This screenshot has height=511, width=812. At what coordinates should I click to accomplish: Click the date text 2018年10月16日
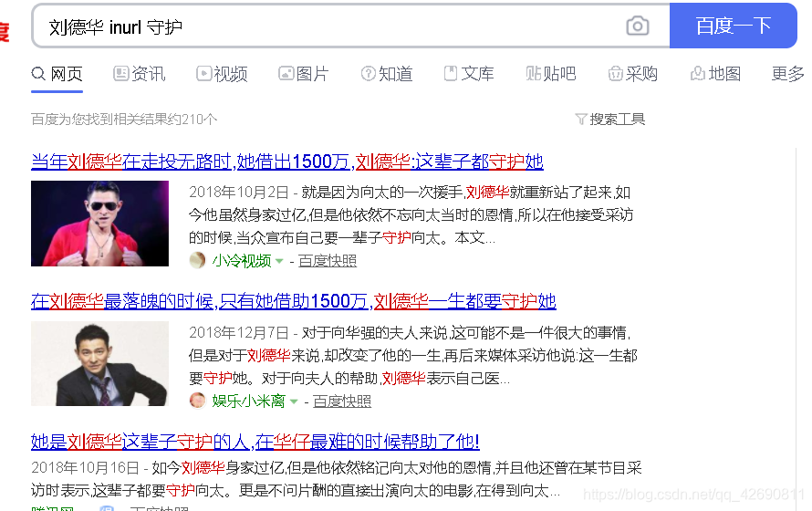[86, 468]
